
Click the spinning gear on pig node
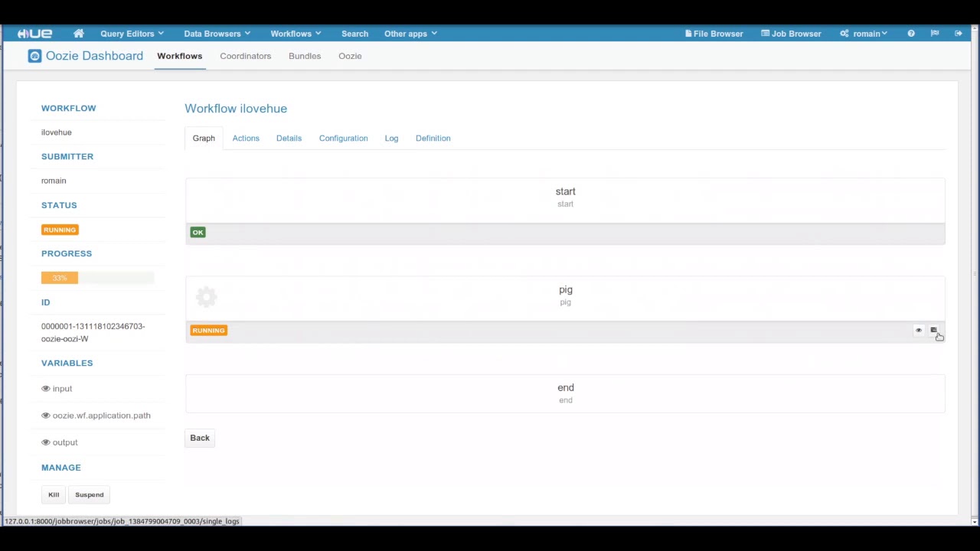coord(207,296)
